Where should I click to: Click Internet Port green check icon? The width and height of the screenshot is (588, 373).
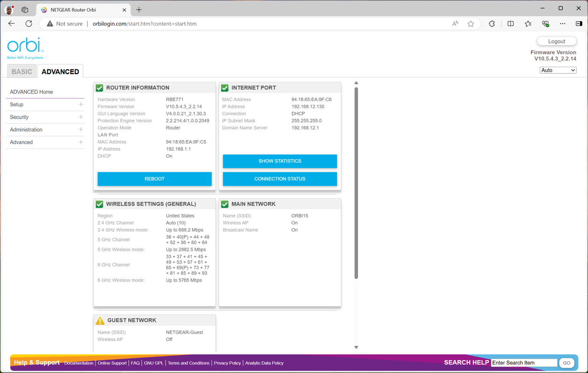coord(225,87)
